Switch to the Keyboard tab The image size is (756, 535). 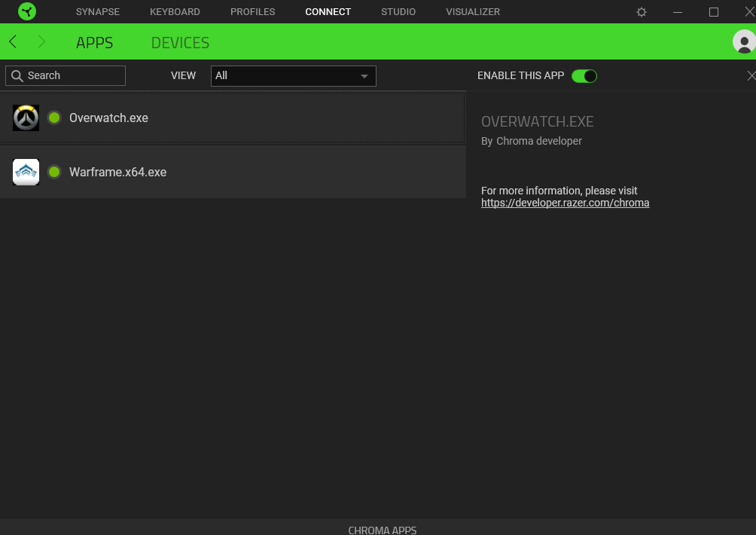175,11
